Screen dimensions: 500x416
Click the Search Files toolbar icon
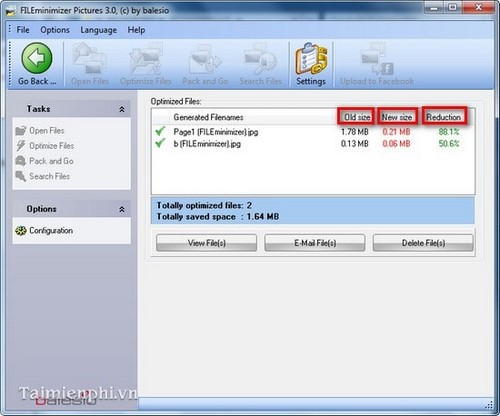(260, 58)
